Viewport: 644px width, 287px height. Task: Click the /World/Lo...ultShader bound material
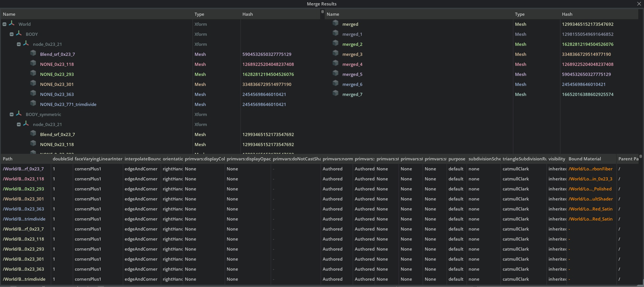(x=591, y=199)
